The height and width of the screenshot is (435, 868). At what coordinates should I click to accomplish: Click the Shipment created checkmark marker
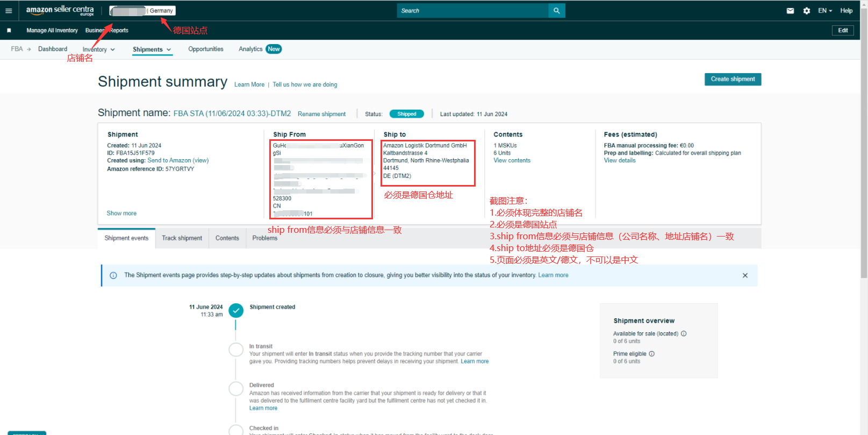point(236,311)
